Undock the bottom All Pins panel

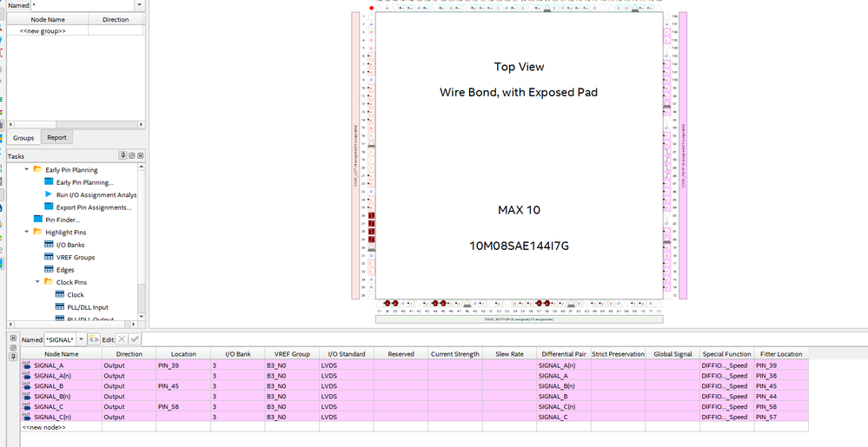13,347
